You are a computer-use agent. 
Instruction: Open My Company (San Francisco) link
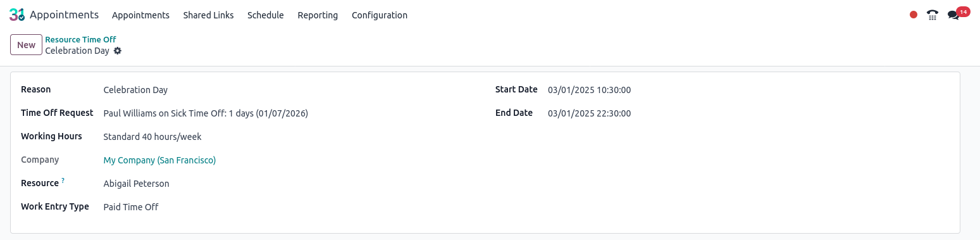click(x=159, y=160)
